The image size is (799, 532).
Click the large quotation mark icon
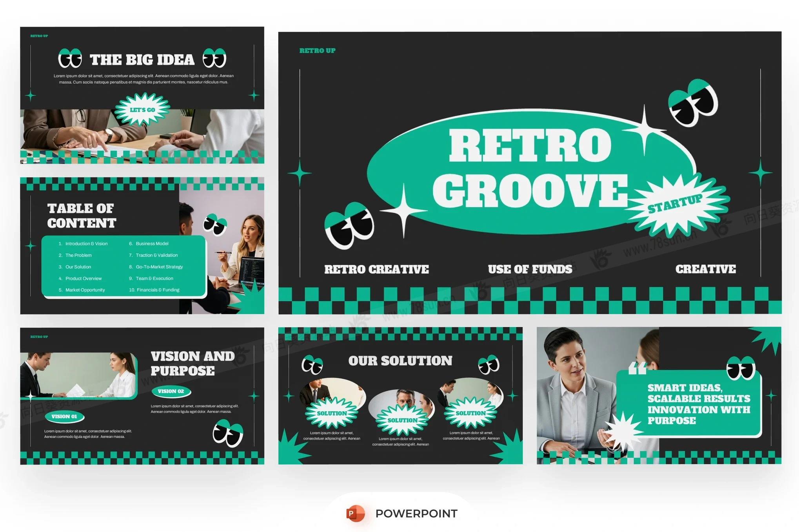tap(637, 369)
